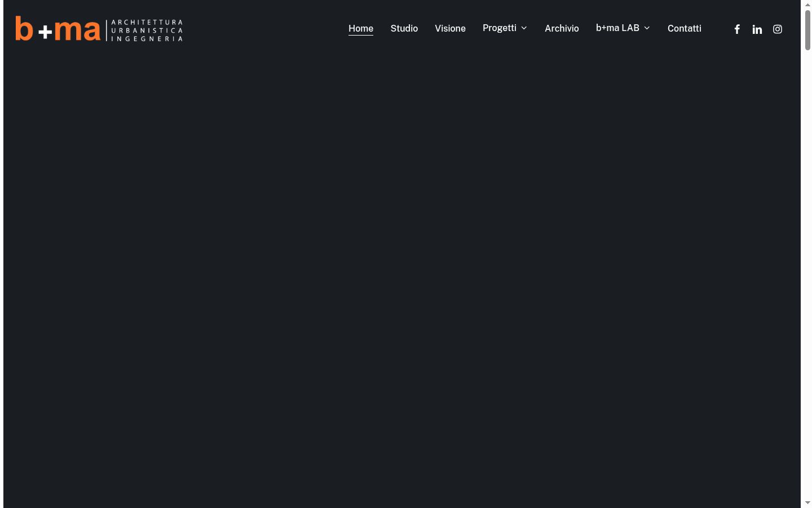Click the page scrollbar thumb

pos(807,30)
